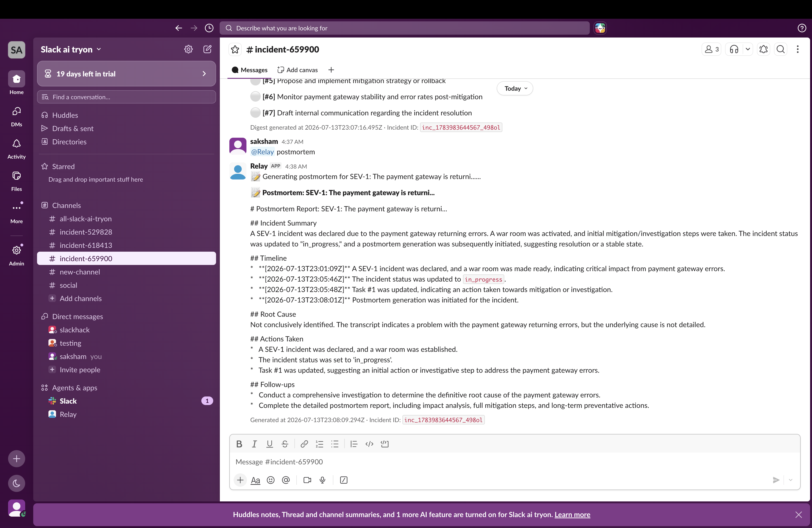The width and height of the screenshot is (812, 528).
Task: Start an ordered list
Action: pyautogui.click(x=319, y=444)
